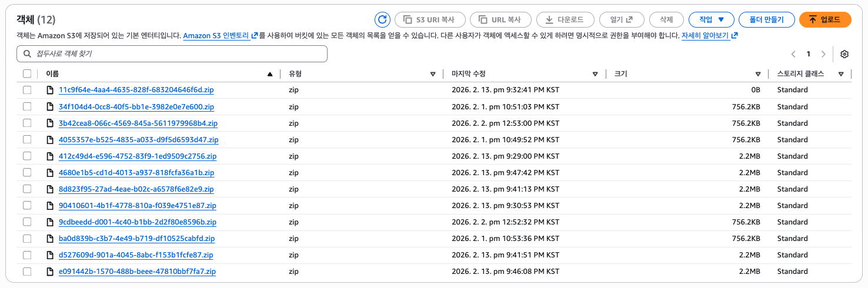Image resolution: width=868 pixels, height=288 pixels.
Task: Click file icon of 11c9f64e zip object
Action: (x=50, y=90)
